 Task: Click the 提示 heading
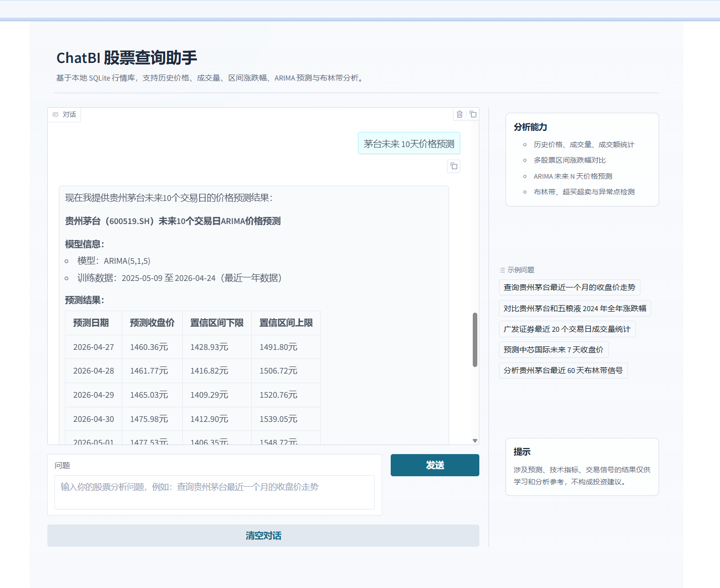pos(522,452)
